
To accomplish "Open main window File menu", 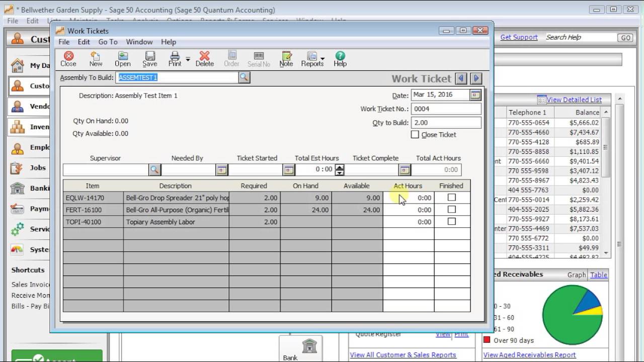I will (13, 21).
